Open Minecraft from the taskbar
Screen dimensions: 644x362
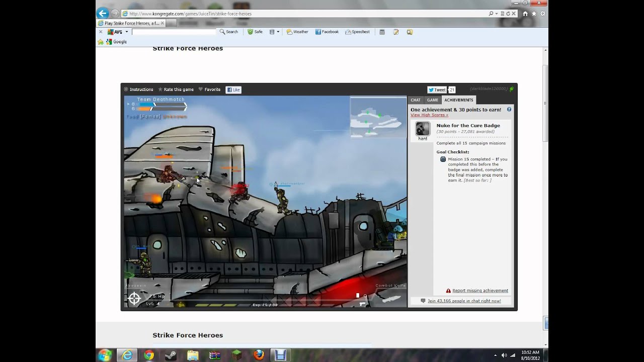236,355
